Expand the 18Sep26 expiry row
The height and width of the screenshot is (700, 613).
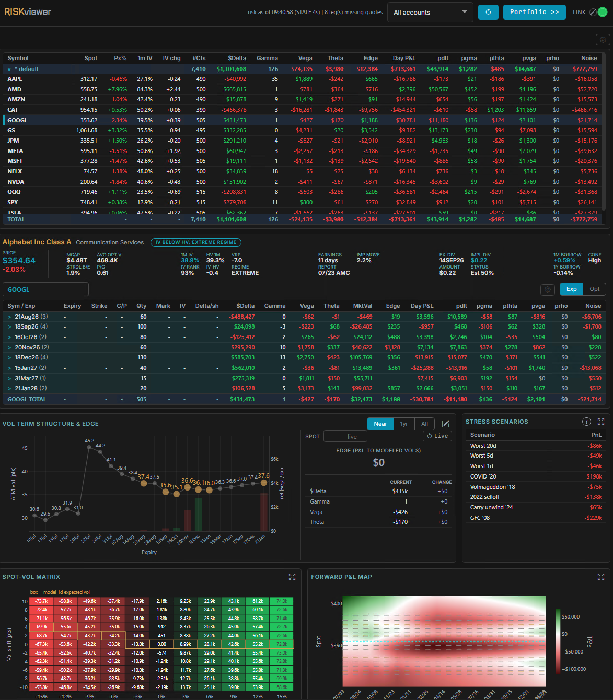(9, 326)
